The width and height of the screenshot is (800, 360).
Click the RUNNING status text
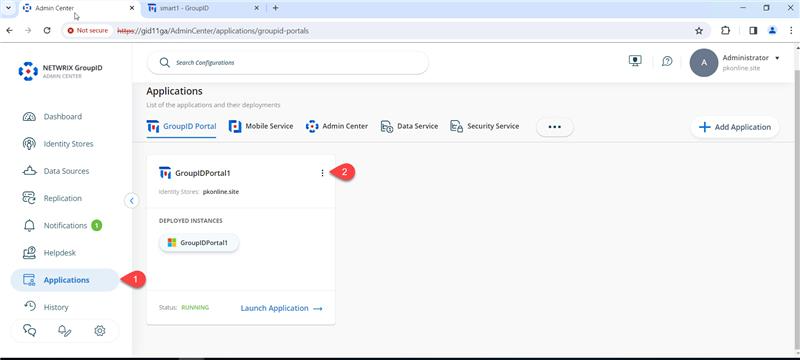(x=195, y=307)
